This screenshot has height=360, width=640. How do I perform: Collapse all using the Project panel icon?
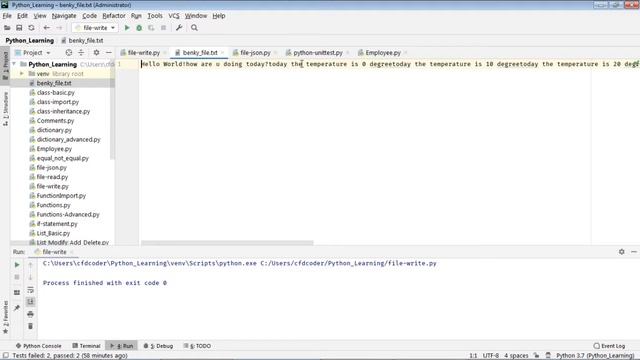point(81,53)
